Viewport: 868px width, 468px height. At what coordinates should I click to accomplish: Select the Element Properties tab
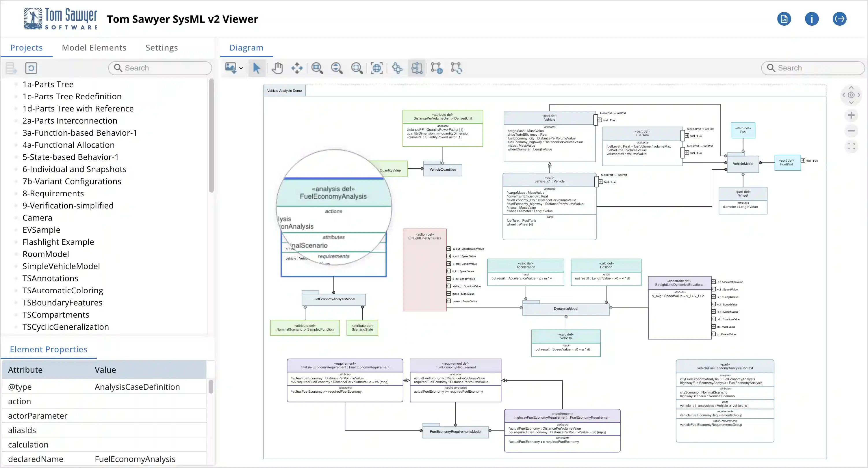pos(49,349)
